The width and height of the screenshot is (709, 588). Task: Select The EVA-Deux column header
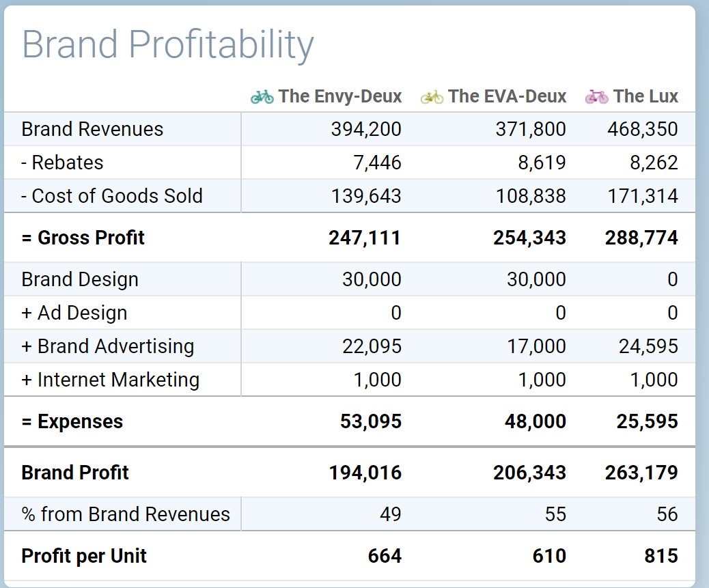[x=507, y=96]
